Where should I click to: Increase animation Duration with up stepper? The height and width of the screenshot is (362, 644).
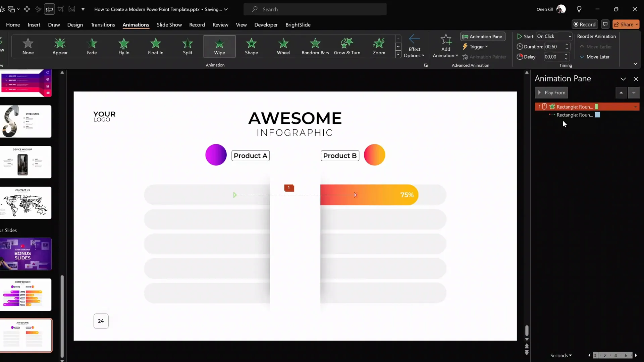pos(567,45)
